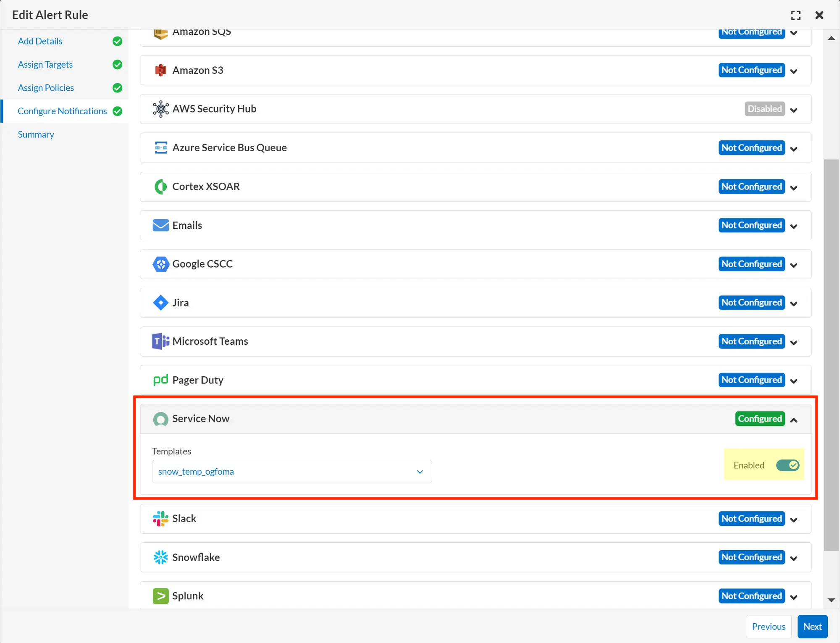The width and height of the screenshot is (840, 643).
Task: Click the Next button
Action: pyautogui.click(x=812, y=627)
